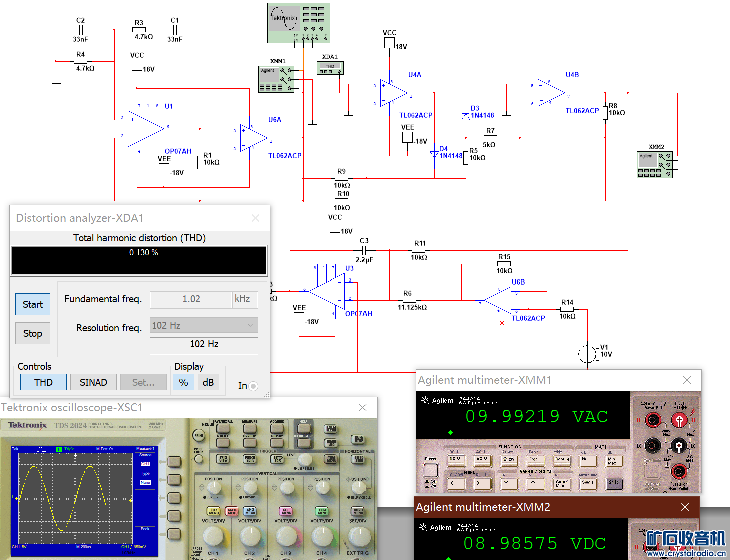
Task: Open the oscilloscope MEASURE menu
Action: click(250, 428)
